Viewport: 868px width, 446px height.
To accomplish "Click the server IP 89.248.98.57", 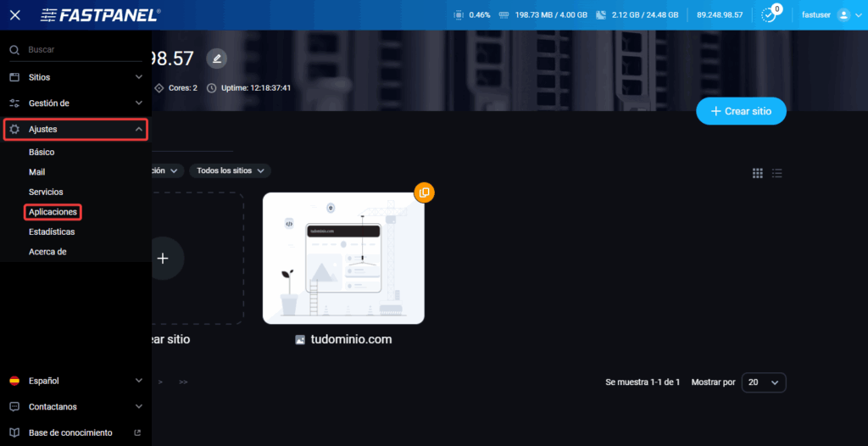I will [x=720, y=15].
